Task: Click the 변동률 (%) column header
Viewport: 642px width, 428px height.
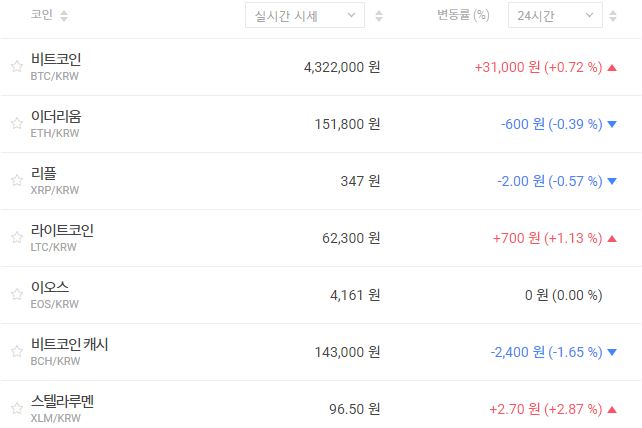Action: pos(463,16)
